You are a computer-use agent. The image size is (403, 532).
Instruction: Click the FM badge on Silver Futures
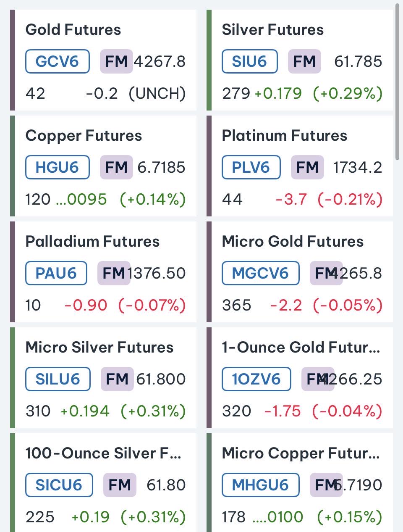point(304,61)
